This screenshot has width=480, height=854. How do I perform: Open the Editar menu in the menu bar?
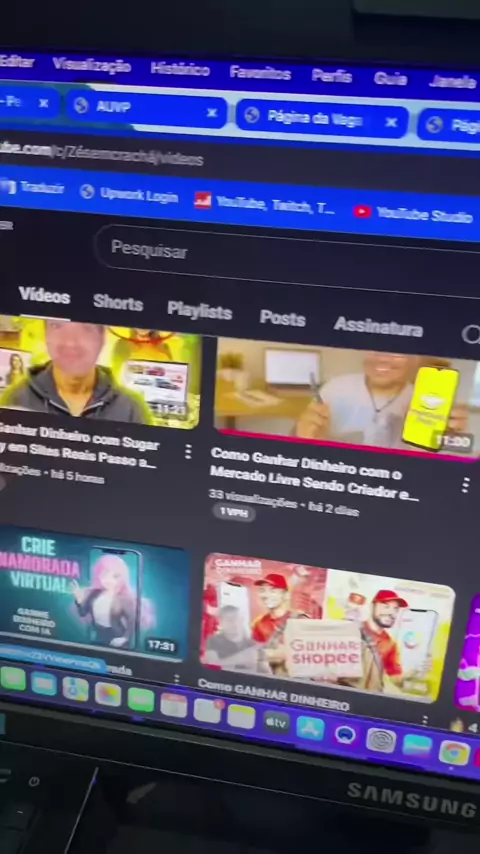point(16,62)
